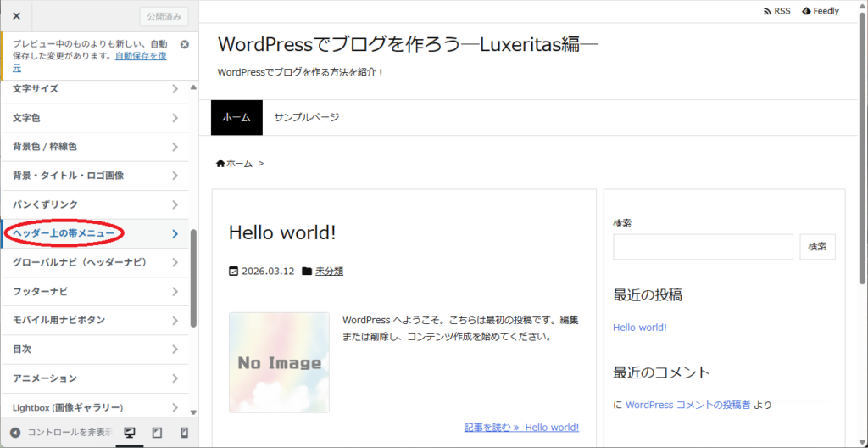The width and height of the screenshot is (868, 448).
Task: Click the post date 2026.03.12
Action: pos(268,272)
